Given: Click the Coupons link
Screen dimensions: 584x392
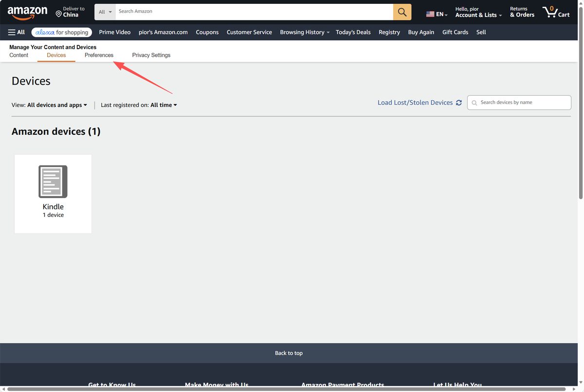Looking at the screenshot, I should click(x=207, y=32).
